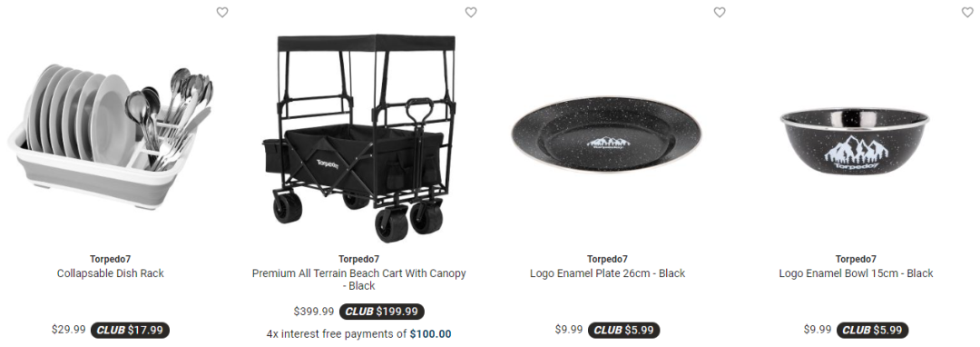Image resolution: width=980 pixels, height=347 pixels.
Task: Click the $100.00 interest free payment amount
Action: pos(430,334)
